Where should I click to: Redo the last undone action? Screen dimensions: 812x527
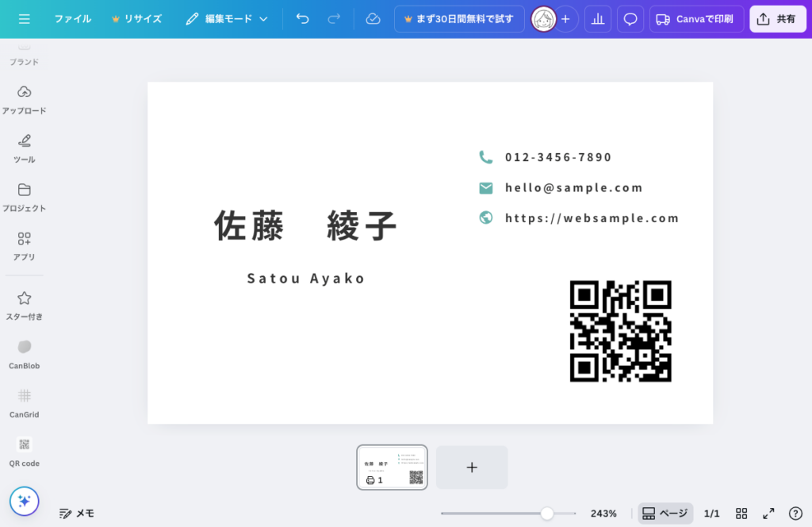[x=334, y=19]
